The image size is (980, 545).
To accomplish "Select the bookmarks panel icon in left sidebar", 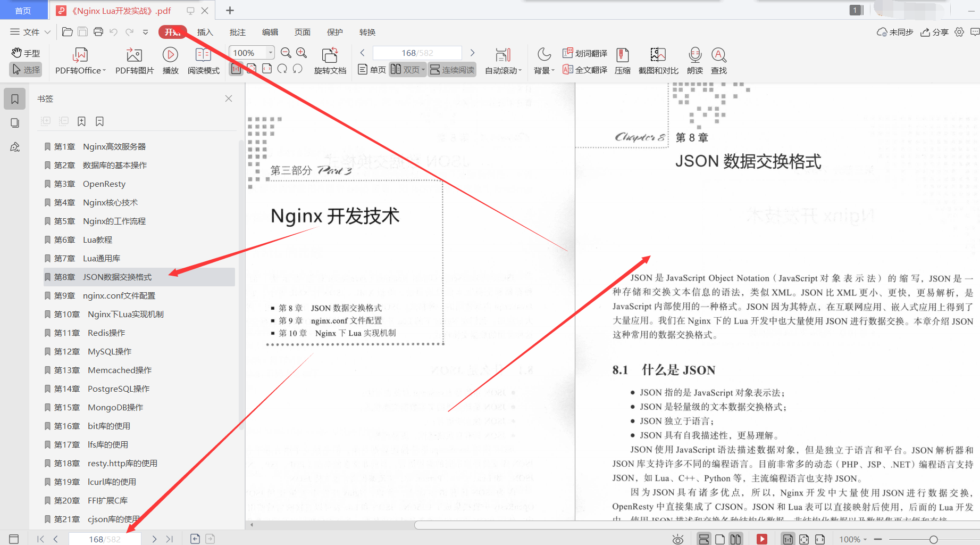I will 14,98.
